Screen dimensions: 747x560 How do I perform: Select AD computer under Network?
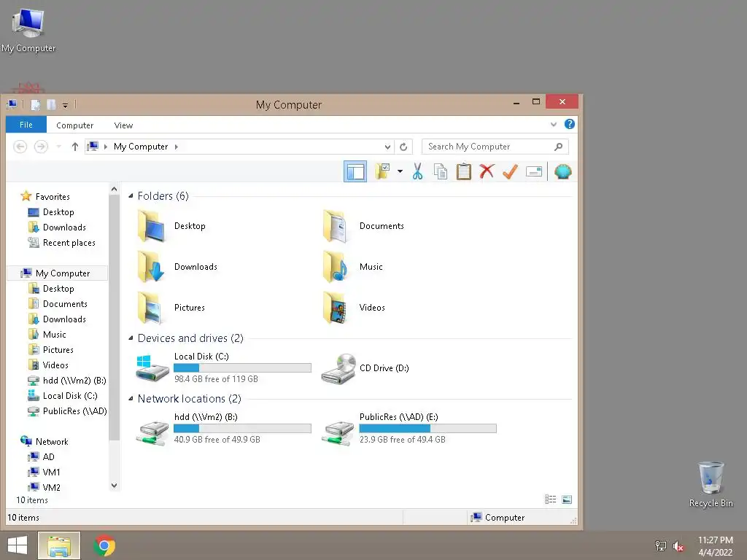[x=48, y=457]
